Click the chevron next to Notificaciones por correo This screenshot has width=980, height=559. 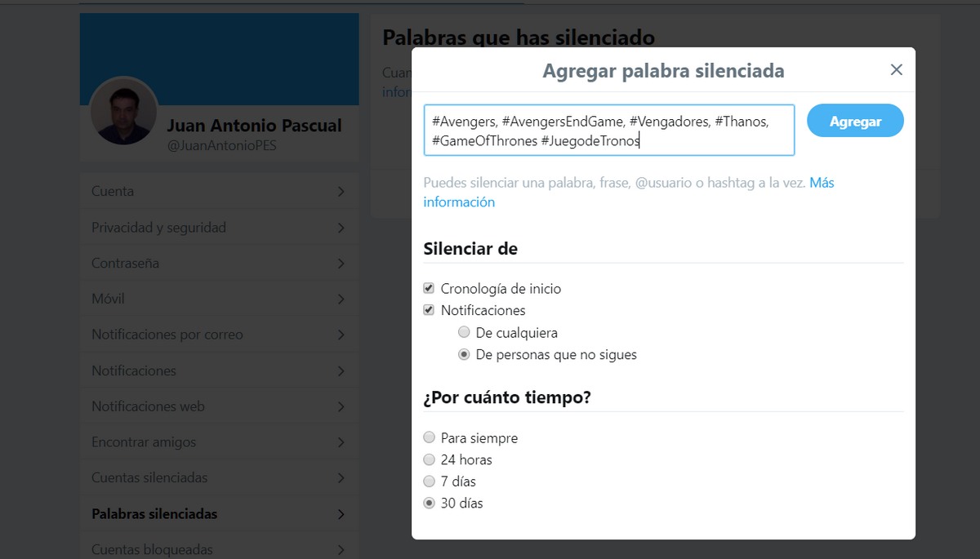click(x=341, y=335)
